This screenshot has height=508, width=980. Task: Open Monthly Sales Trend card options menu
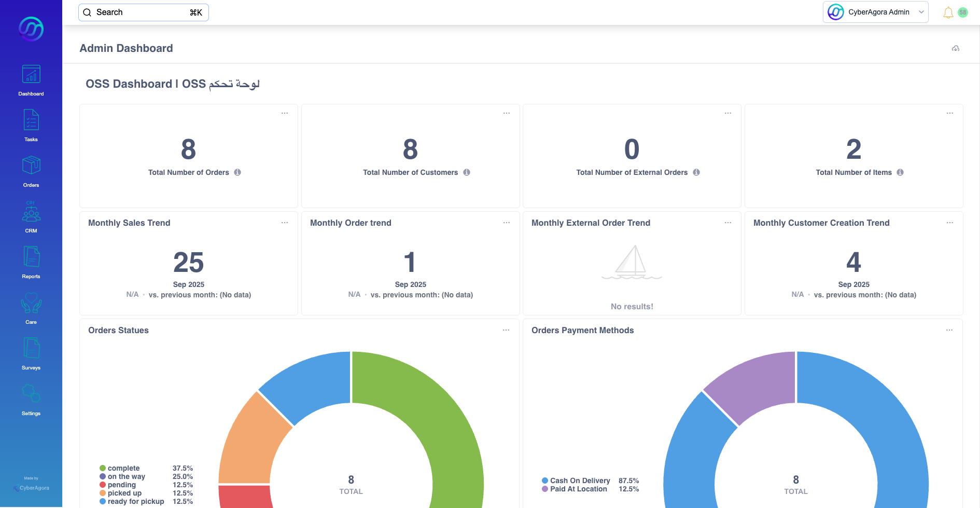tap(285, 223)
